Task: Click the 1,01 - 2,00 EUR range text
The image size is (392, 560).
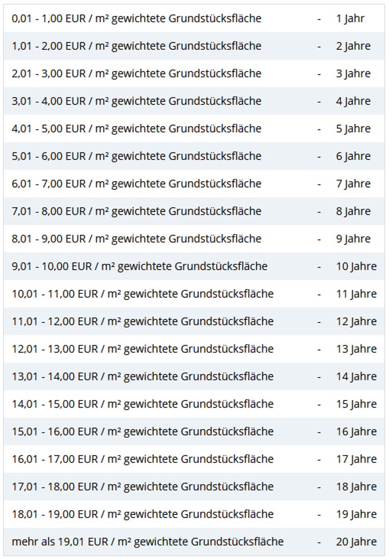Action: (136, 46)
